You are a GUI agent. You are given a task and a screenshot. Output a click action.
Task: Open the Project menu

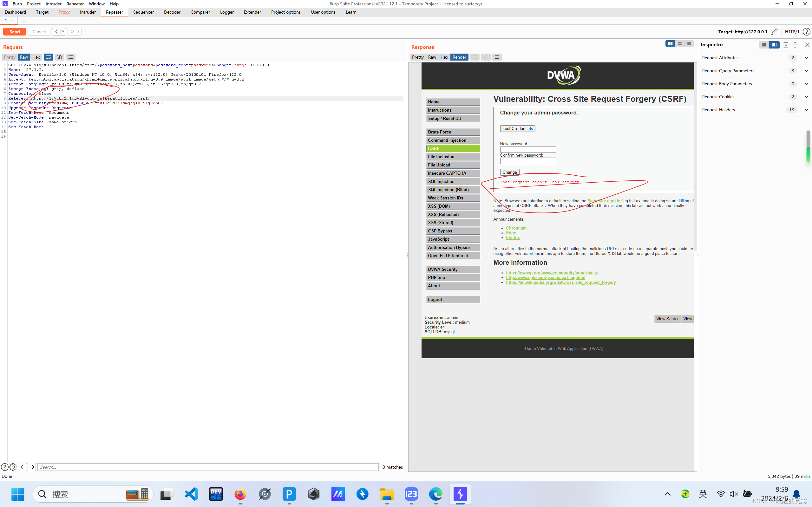(x=34, y=4)
